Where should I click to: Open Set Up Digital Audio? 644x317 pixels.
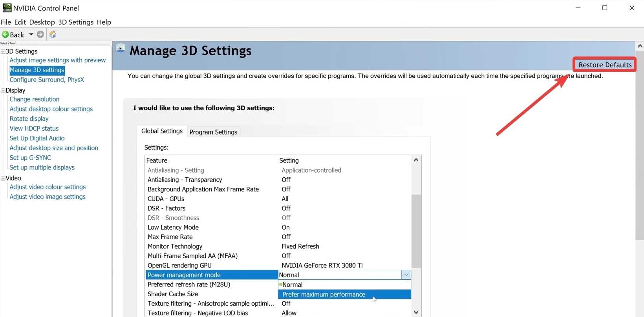[x=37, y=138]
